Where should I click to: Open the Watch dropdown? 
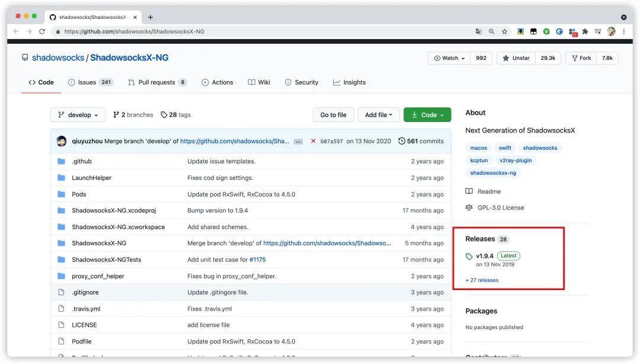(x=449, y=58)
